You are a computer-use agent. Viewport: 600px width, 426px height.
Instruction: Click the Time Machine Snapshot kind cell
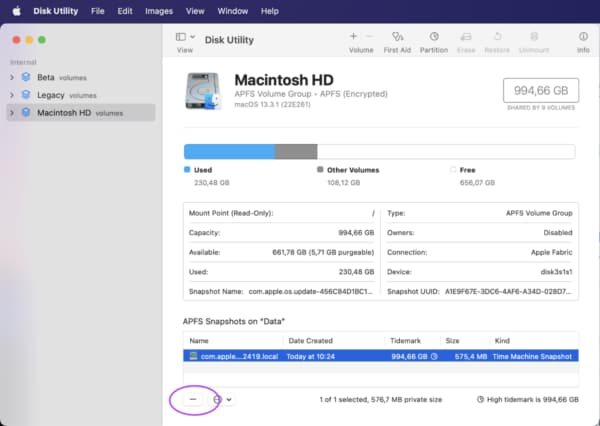point(532,356)
